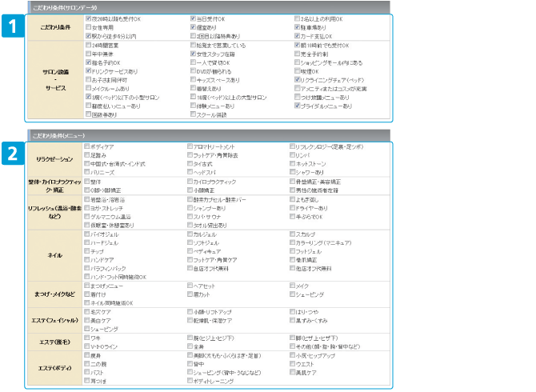Select the ボディケア checkbox

(87, 147)
